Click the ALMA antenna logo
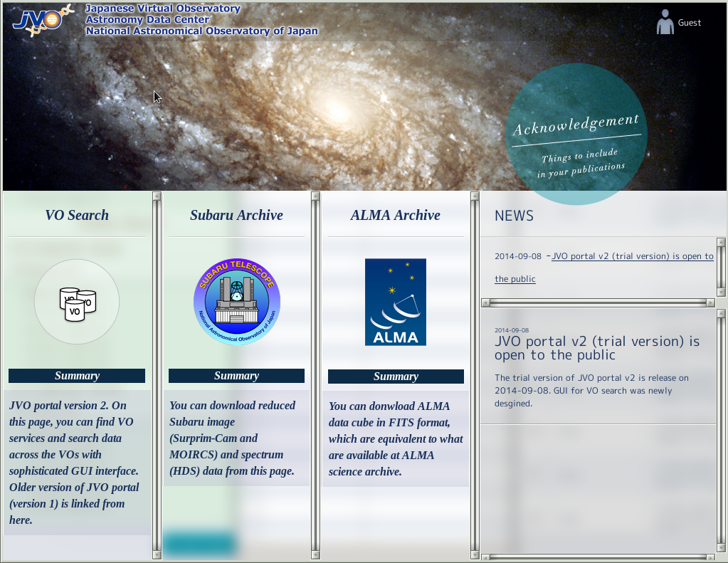This screenshot has height=563, width=728. 396,302
